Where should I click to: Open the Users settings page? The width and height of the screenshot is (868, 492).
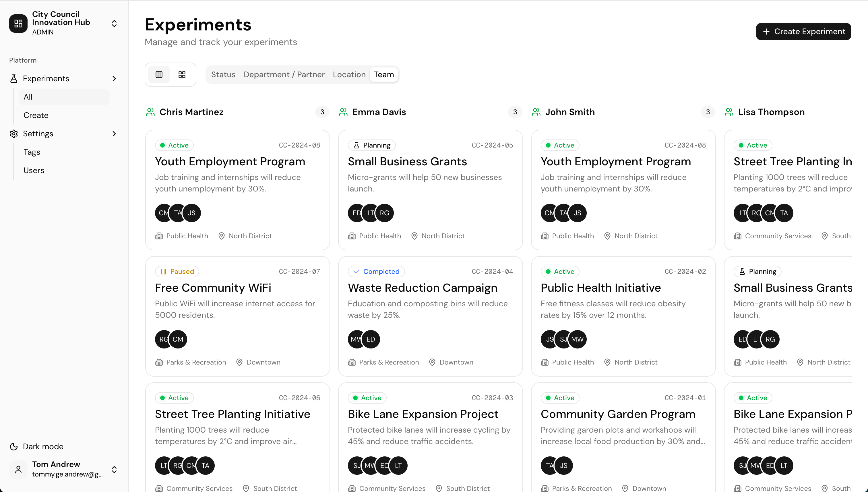coord(34,170)
